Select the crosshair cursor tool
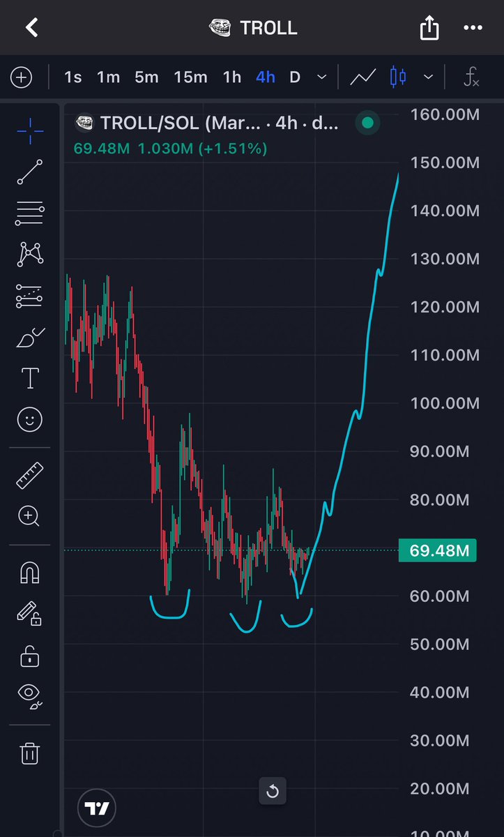This screenshot has width=504, height=837. click(29, 130)
